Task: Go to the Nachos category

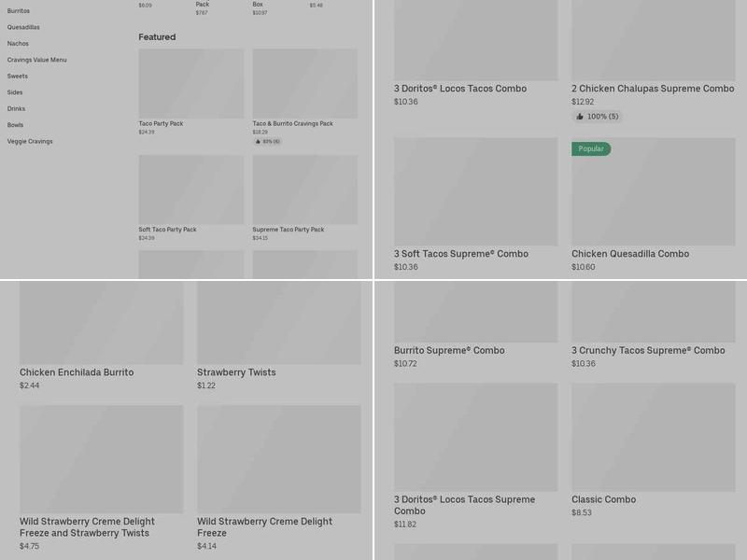Action: [x=18, y=44]
